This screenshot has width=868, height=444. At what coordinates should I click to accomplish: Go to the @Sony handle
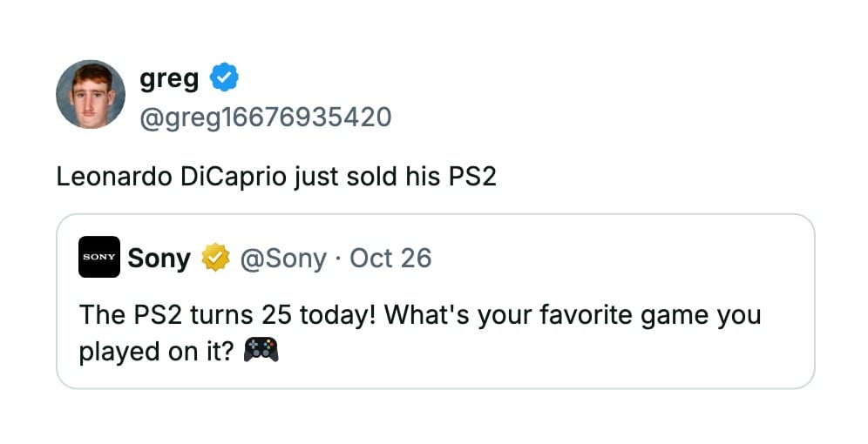(x=283, y=258)
